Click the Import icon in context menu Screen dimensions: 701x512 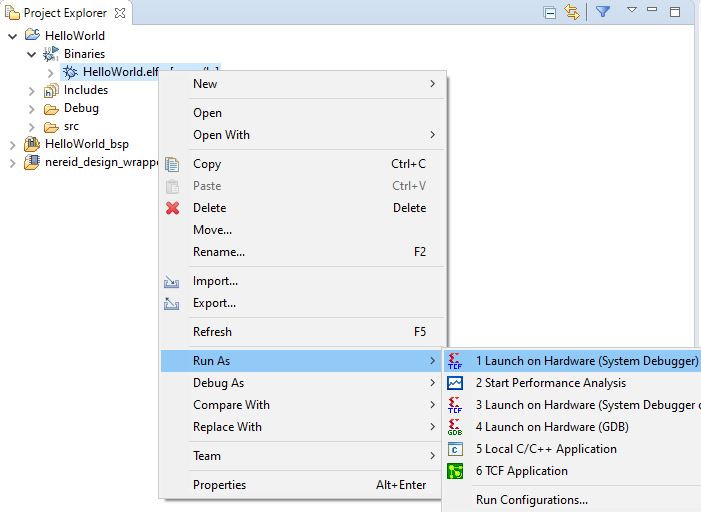[172, 282]
